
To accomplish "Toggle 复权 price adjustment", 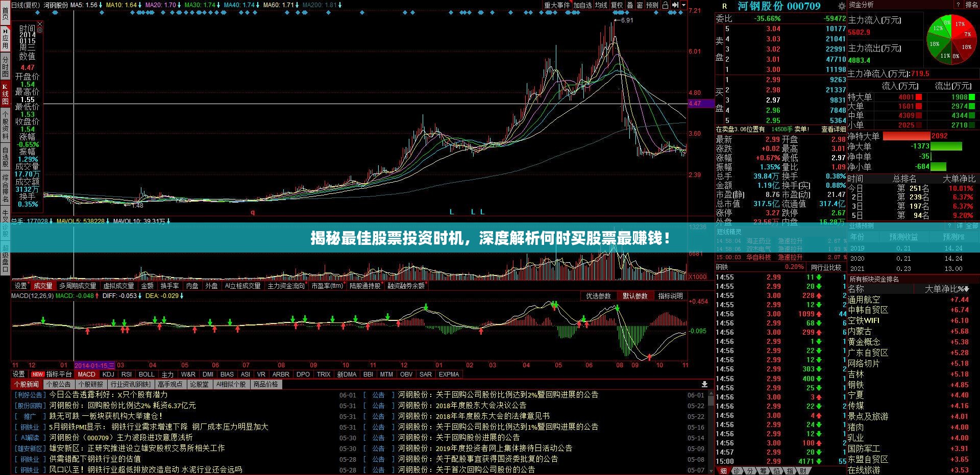I will pyautogui.click(x=617, y=5).
